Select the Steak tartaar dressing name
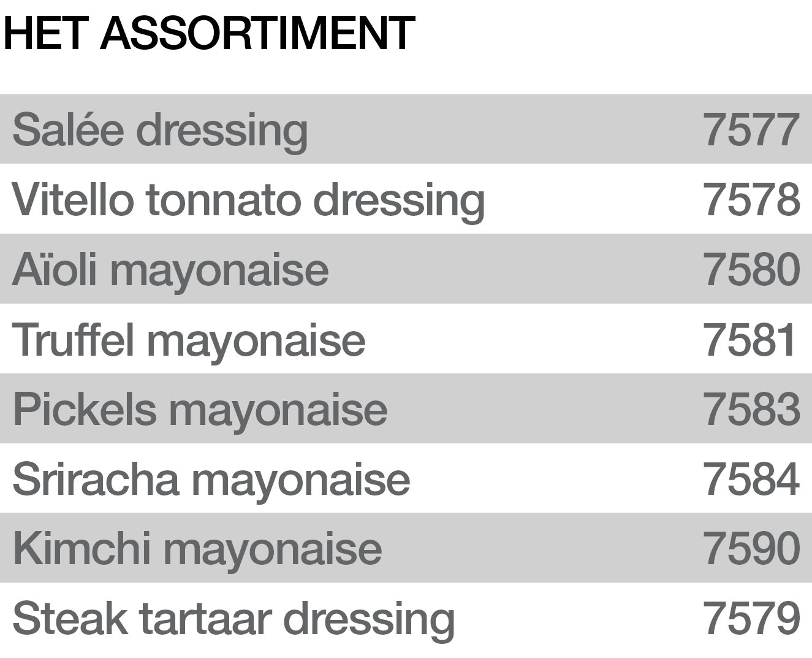812x658 pixels. click(233, 618)
